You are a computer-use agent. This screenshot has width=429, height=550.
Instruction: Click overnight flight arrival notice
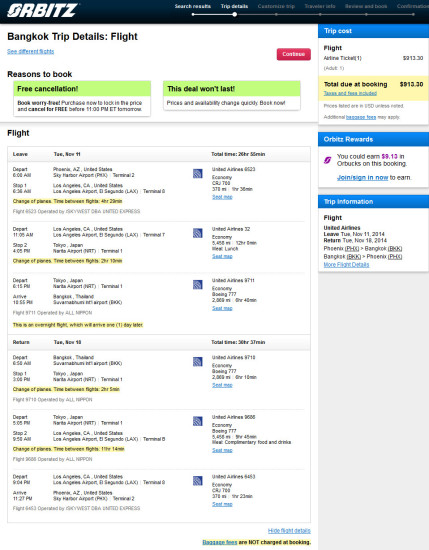coord(78,325)
